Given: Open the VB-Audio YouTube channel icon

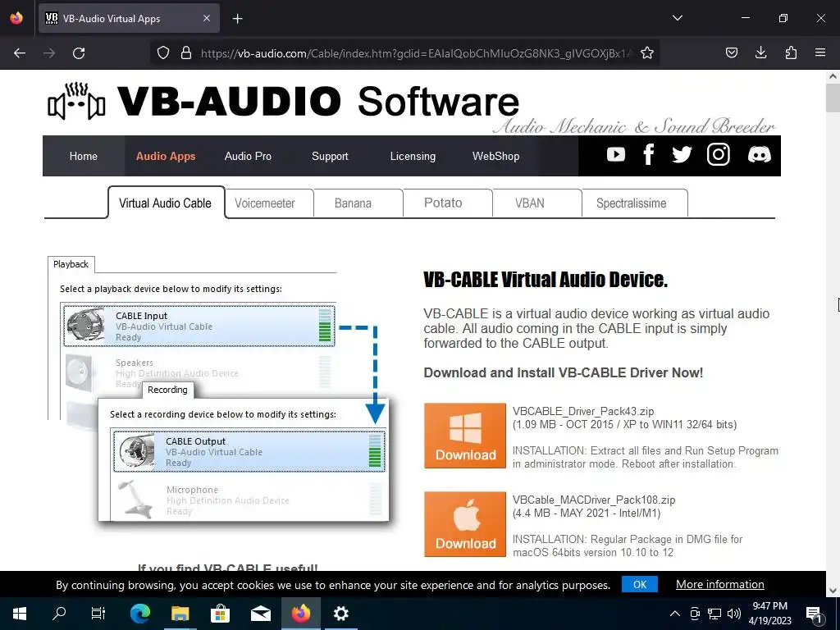Looking at the screenshot, I should 615,155.
